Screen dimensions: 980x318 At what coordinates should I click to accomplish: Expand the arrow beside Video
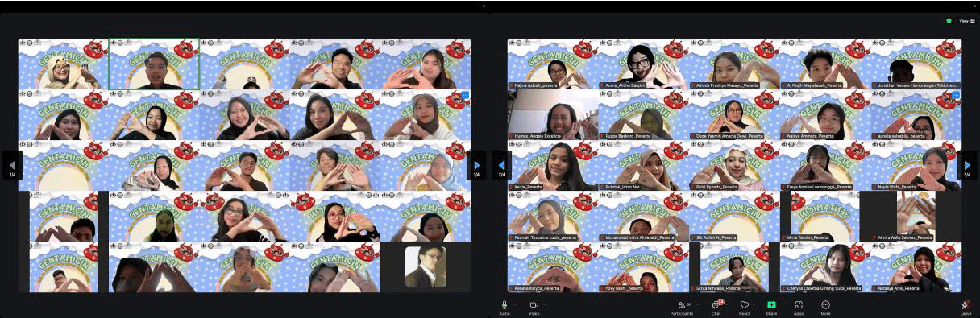click(x=544, y=304)
